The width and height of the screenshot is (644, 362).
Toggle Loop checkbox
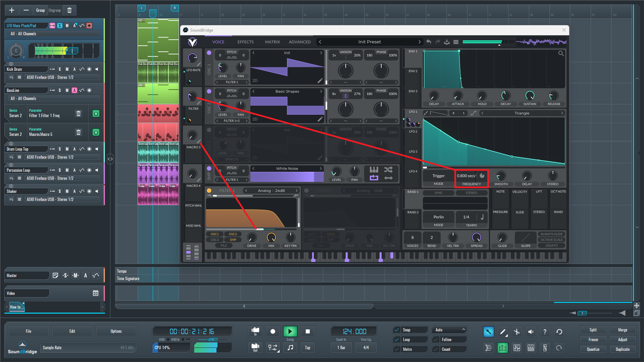[x=397, y=340]
